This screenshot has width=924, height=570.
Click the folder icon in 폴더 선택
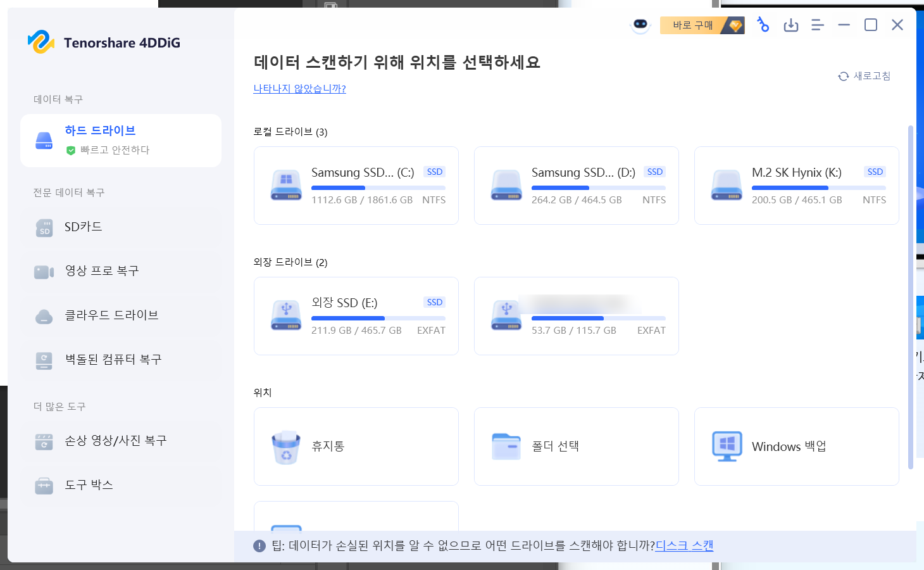pos(506,446)
